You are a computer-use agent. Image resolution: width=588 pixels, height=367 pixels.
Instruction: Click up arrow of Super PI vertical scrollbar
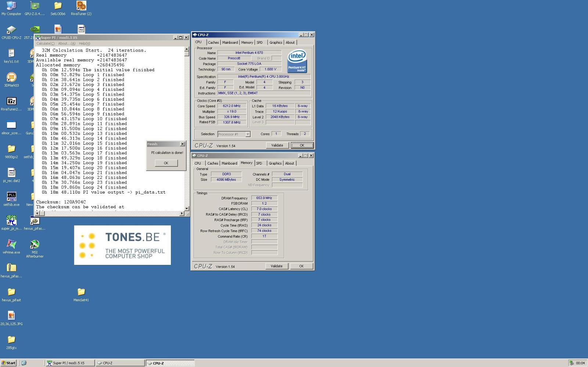point(187,49)
